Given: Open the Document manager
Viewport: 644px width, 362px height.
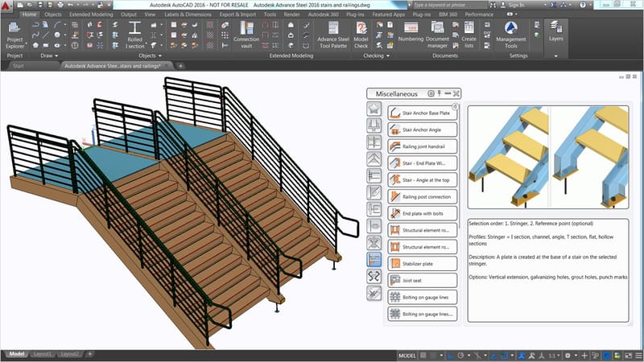Looking at the screenshot, I should (x=437, y=35).
